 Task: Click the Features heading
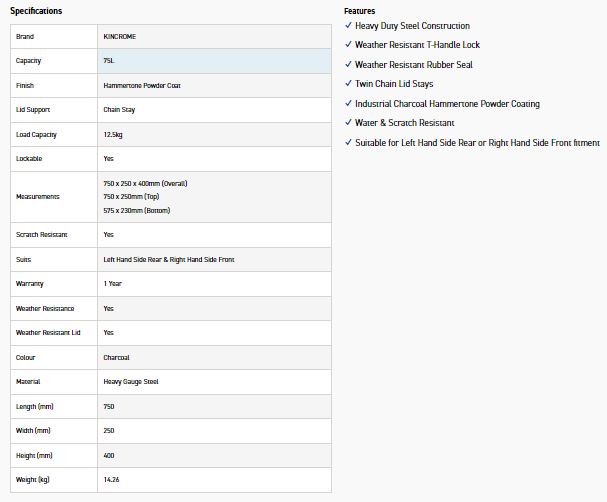coord(359,11)
